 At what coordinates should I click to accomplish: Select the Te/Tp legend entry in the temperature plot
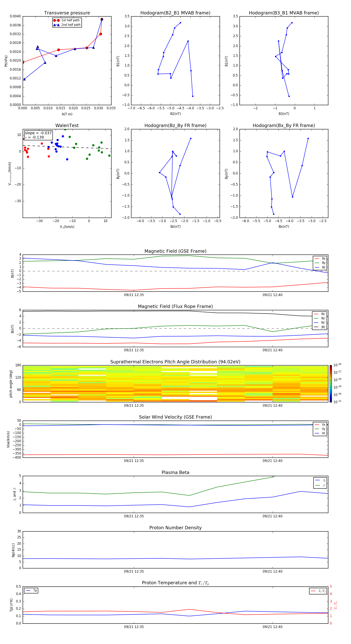click(x=318, y=591)
